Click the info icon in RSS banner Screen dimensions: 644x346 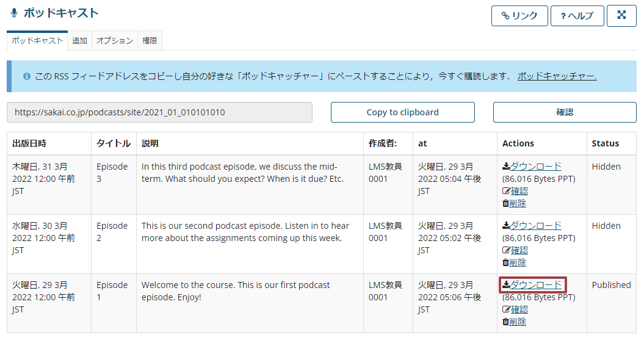[x=27, y=76]
